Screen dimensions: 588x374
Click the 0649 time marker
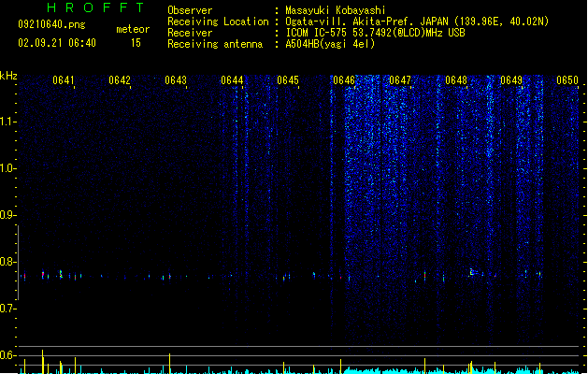point(511,80)
